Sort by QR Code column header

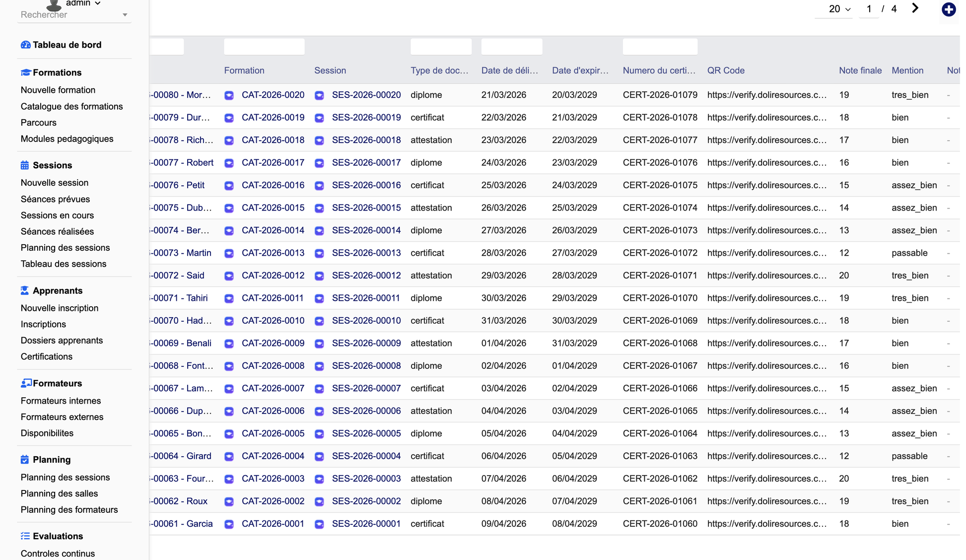tap(725, 70)
